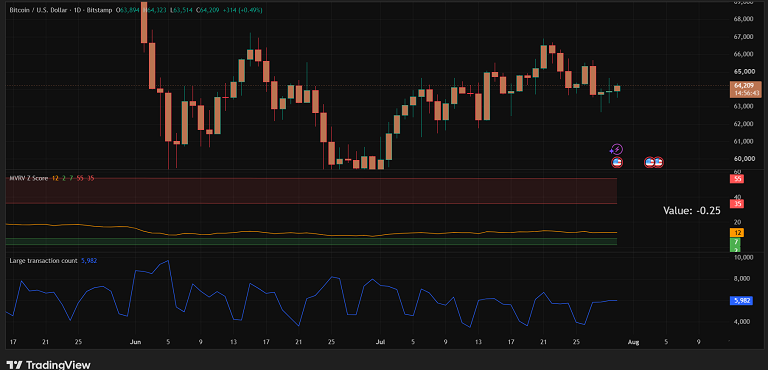768x370 pixels.
Task: Open the TradingView logo link
Action: point(48,365)
